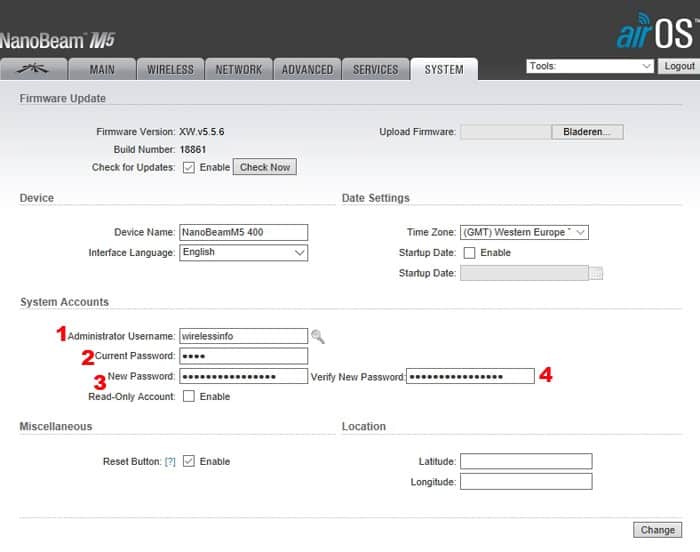This screenshot has width=700, height=552.
Task: Enable the Read-Only Account checkbox
Action: pyautogui.click(x=189, y=396)
